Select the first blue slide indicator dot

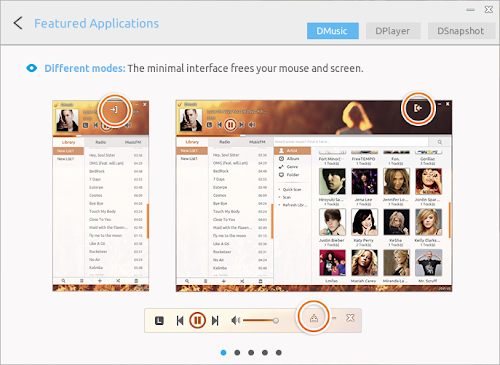(x=223, y=353)
